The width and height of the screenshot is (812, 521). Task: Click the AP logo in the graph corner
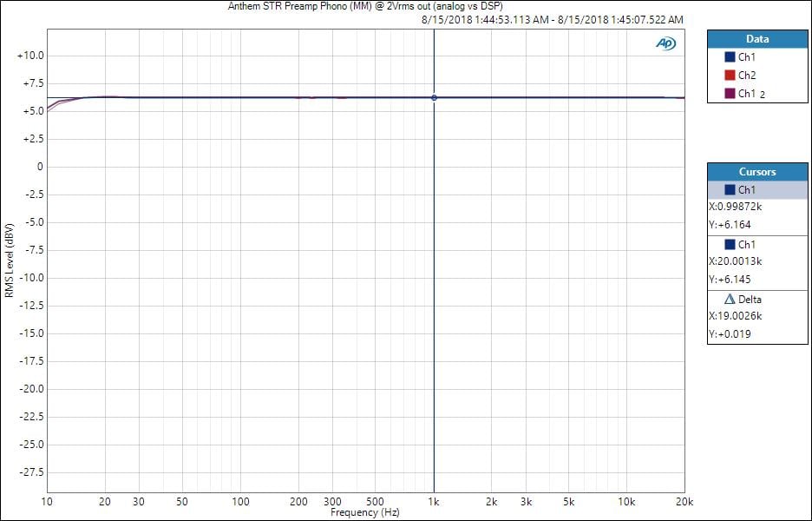pyautogui.click(x=665, y=43)
